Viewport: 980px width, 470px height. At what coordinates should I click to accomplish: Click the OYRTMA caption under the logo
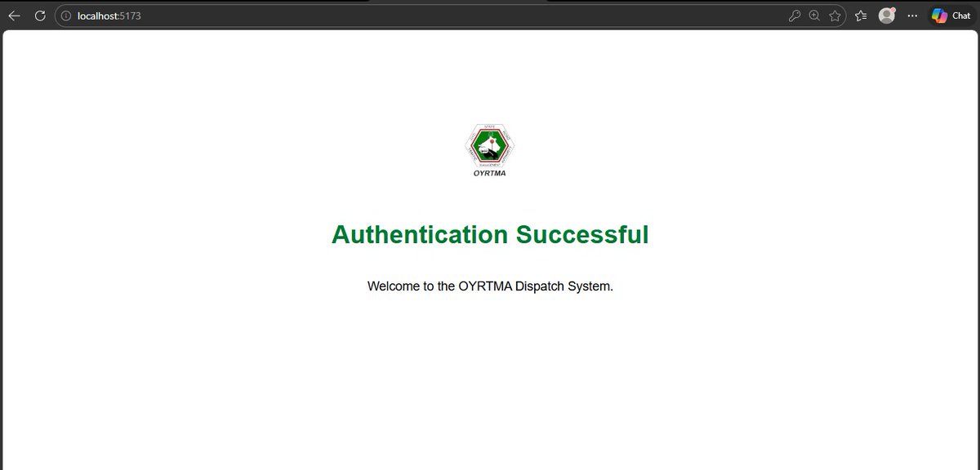pos(489,173)
